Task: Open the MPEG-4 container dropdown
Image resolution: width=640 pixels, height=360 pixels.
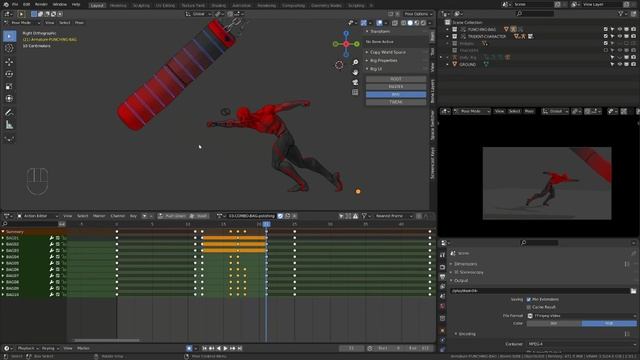Action: click(x=582, y=344)
